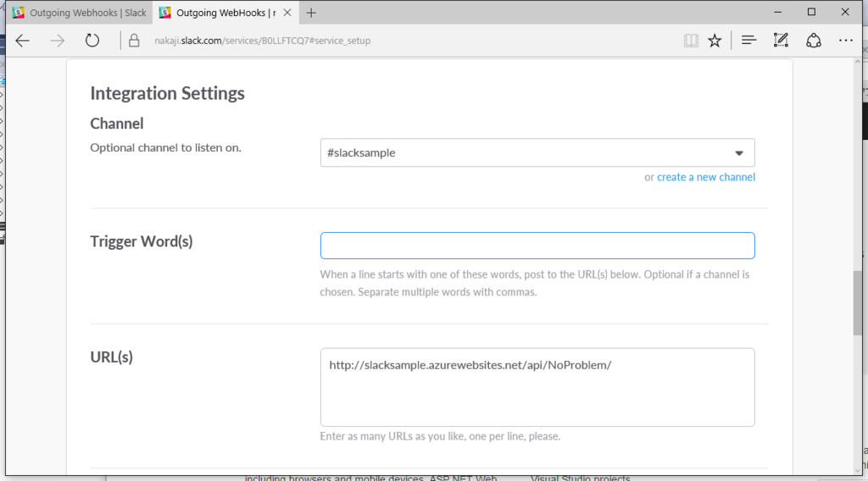Screen dimensions: 868x481
Task: Click the page vertical scrollbar thumb
Action: click(858, 303)
